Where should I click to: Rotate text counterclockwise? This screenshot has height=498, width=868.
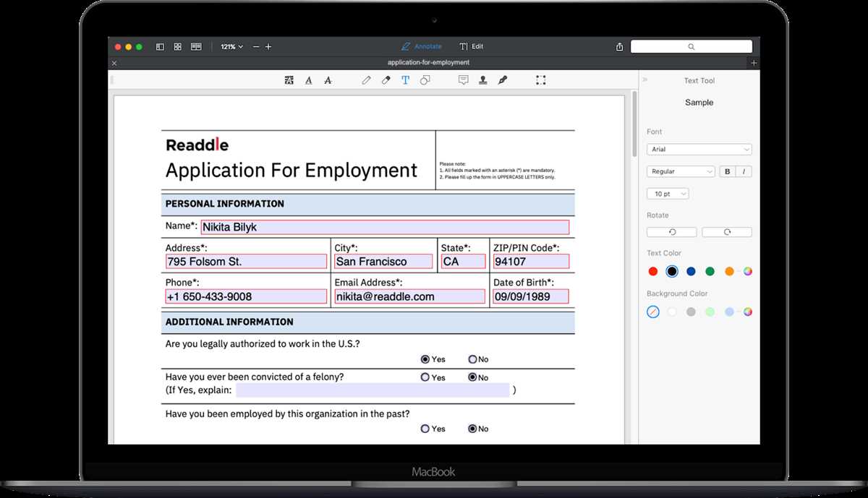671,232
